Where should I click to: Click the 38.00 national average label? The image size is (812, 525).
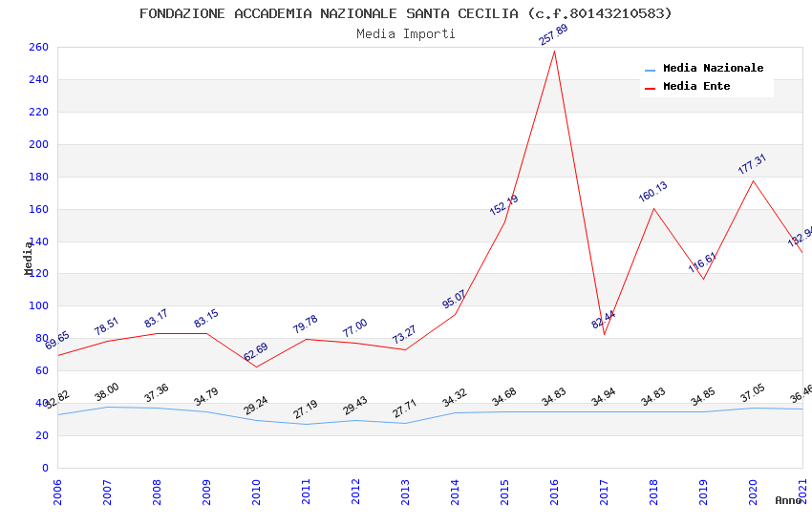click(107, 392)
